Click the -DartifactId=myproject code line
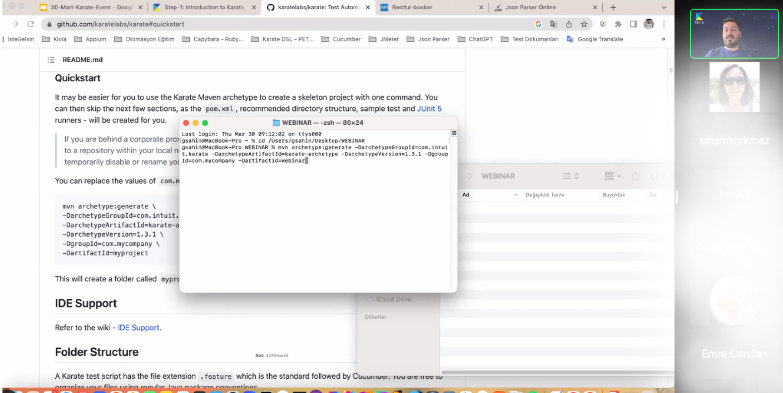Screen dimensions: 783x393 coord(105,253)
